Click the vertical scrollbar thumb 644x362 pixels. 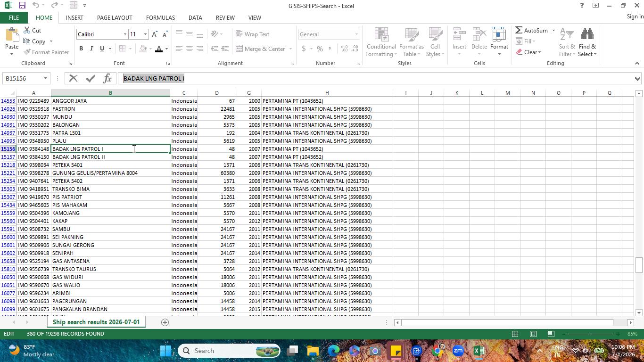pos(639,265)
